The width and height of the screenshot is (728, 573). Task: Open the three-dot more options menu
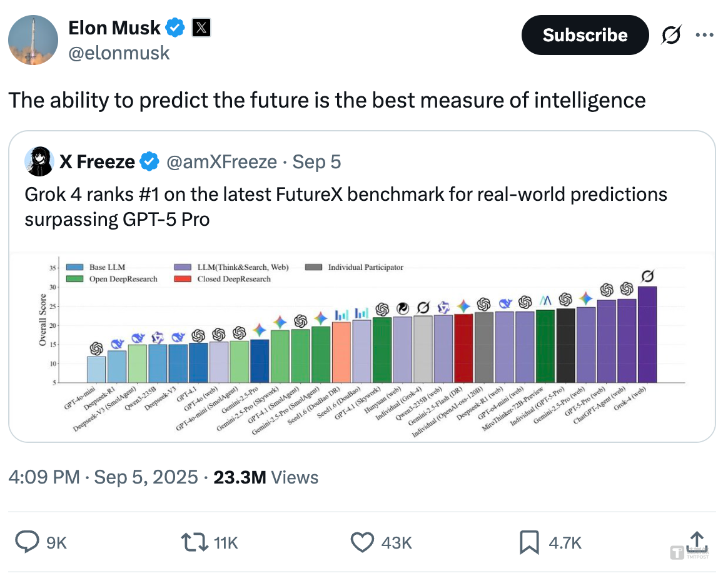[x=705, y=35]
